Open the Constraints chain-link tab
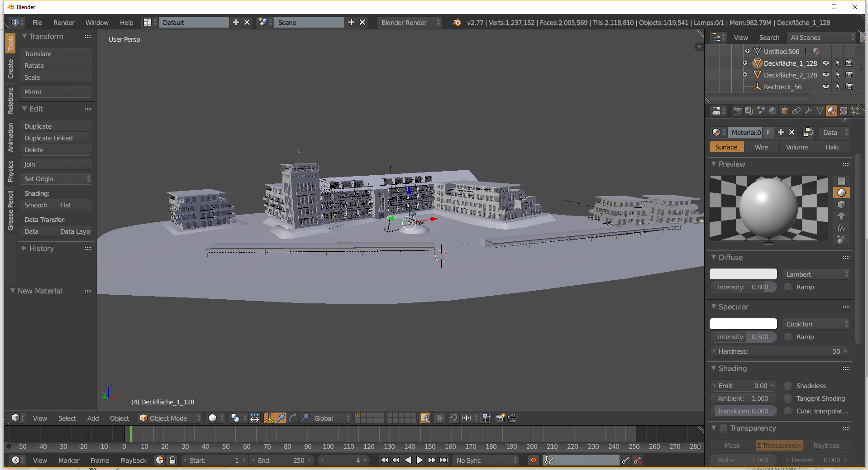This screenshot has width=868, height=470. (x=796, y=111)
